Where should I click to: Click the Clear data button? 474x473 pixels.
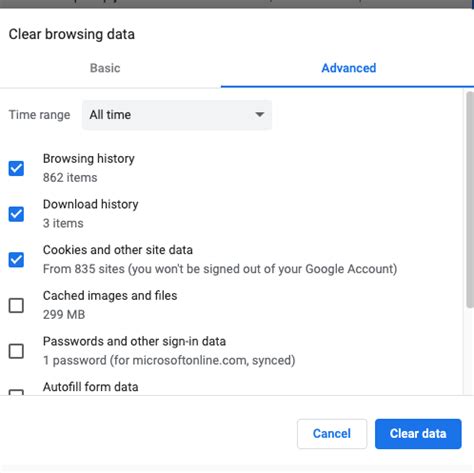418,434
